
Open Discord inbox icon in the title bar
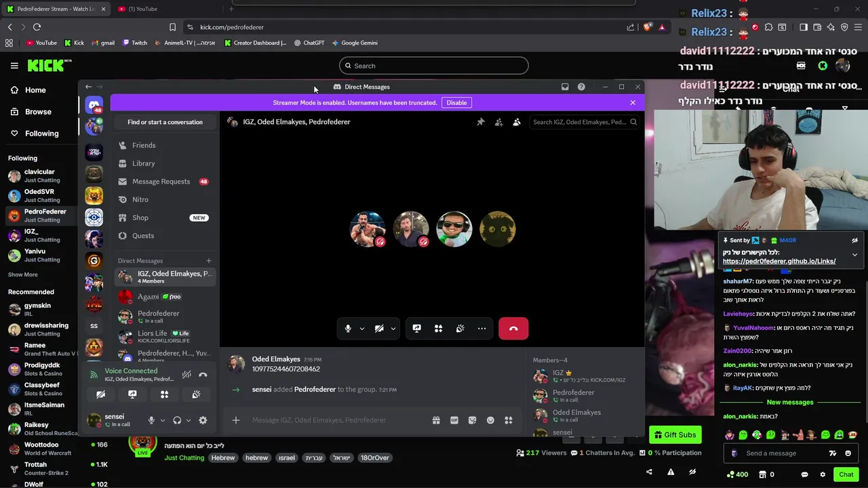(565, 87)
